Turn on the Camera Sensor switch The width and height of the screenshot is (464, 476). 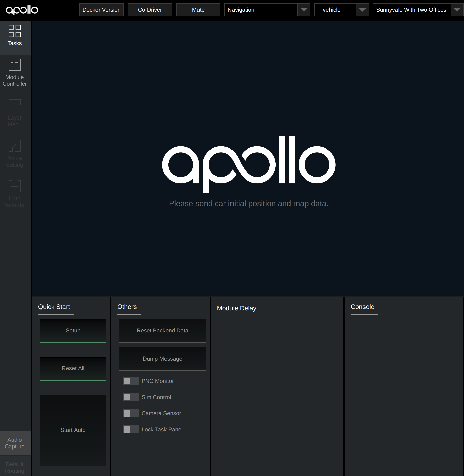tap(131, 413)
